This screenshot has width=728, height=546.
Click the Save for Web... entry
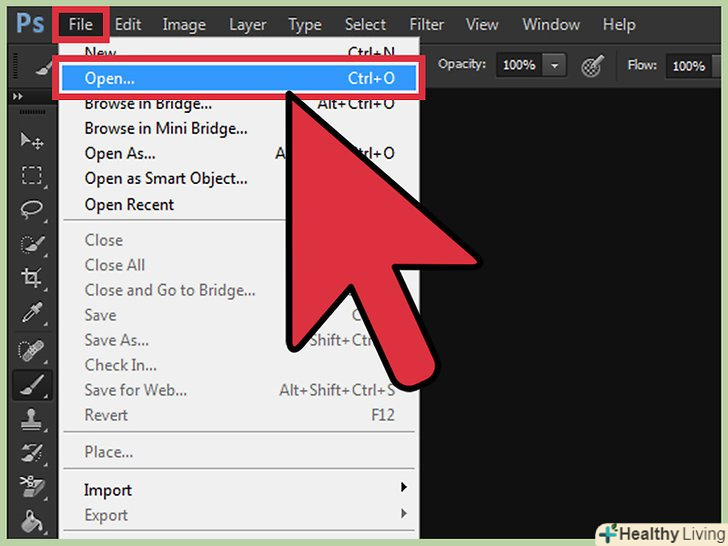click(x=136, y=390)
